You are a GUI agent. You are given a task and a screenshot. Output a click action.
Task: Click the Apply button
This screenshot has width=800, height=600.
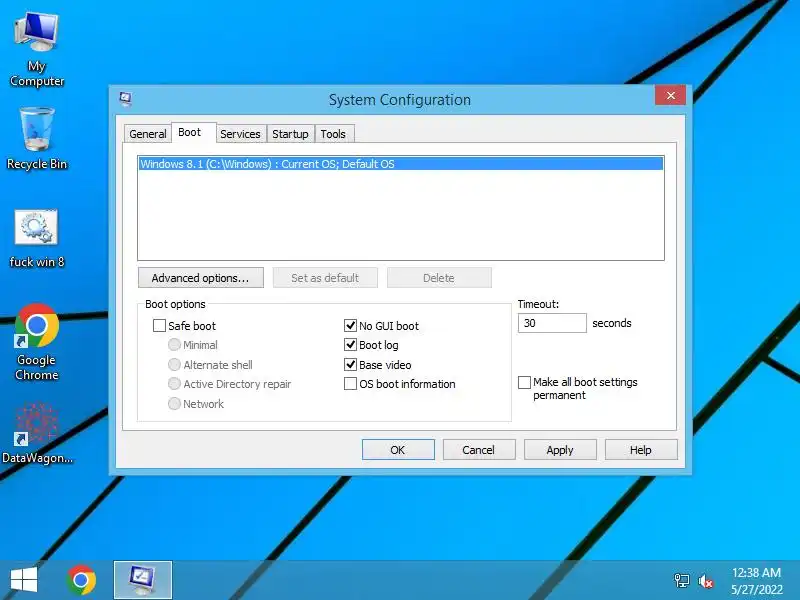click(x=560, y=449)
